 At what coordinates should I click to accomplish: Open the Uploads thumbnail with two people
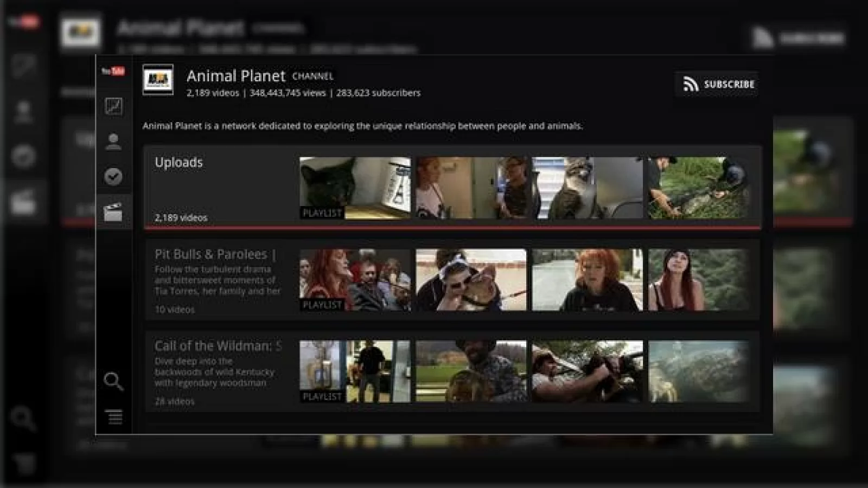click(x=471, y=188)
